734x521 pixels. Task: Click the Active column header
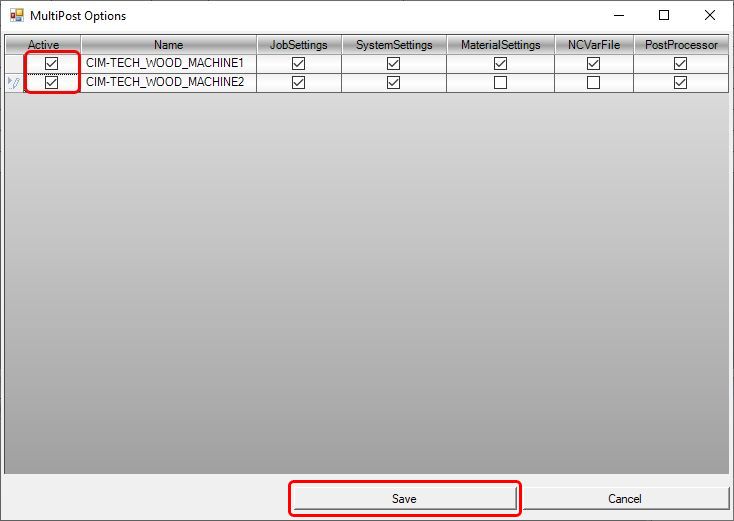click(43, 45)
